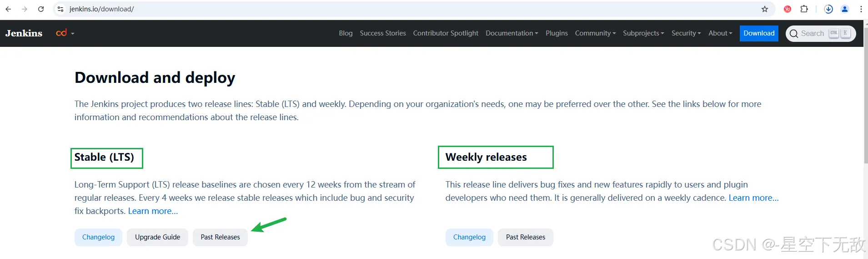
Task: Focus the Search field in navbar
Action: tap(821, 34)
